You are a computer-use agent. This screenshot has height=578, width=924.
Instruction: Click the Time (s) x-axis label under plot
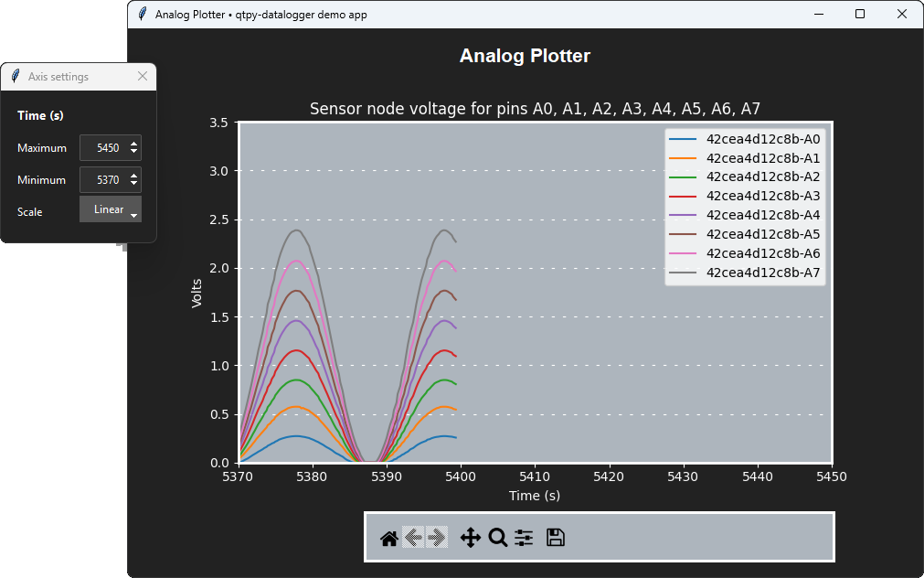pyautogui.click(x=535, y=496)
